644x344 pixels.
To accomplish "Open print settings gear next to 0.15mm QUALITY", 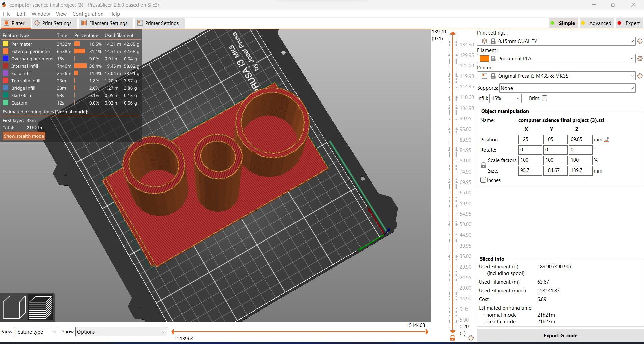I will 640,41.
